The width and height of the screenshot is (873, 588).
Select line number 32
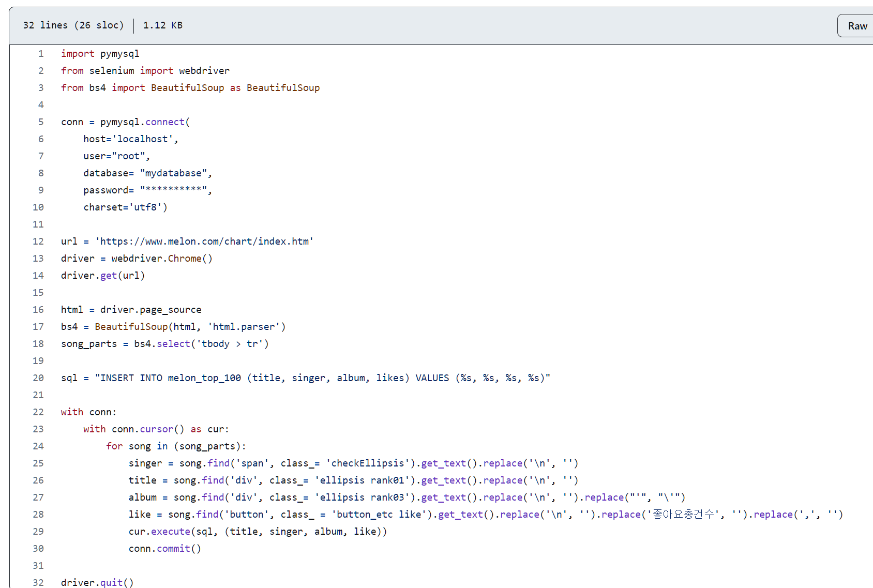pyautogui.click(x=38, y=583)
